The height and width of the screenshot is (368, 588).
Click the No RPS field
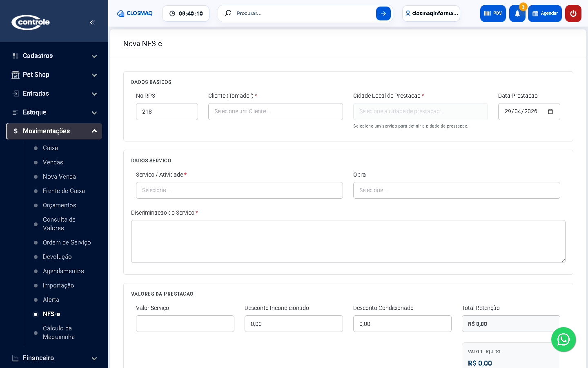pyautogui.click(x=167, y=112)
